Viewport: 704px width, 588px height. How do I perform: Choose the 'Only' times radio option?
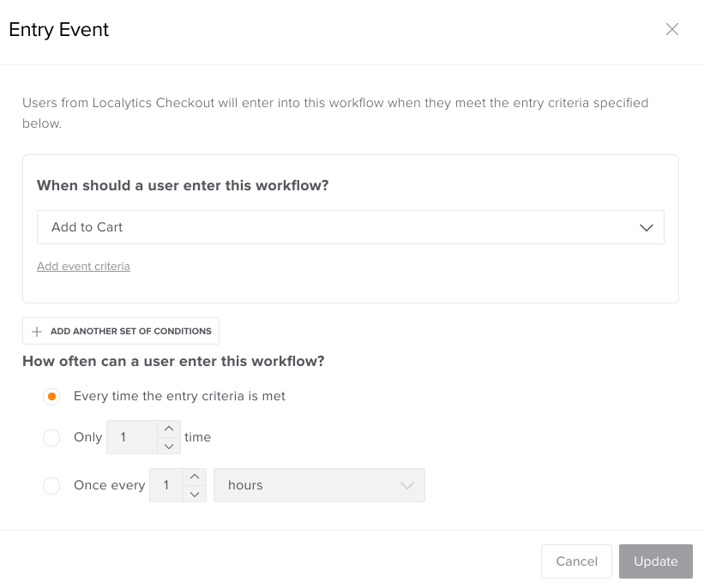[51, 438]
